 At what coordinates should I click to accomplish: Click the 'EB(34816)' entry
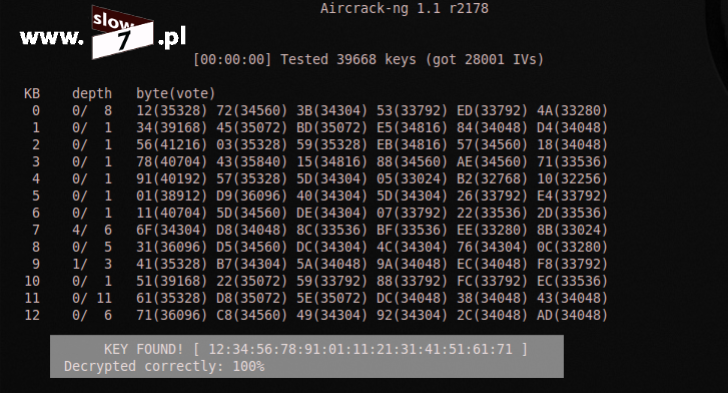(412, 144)
